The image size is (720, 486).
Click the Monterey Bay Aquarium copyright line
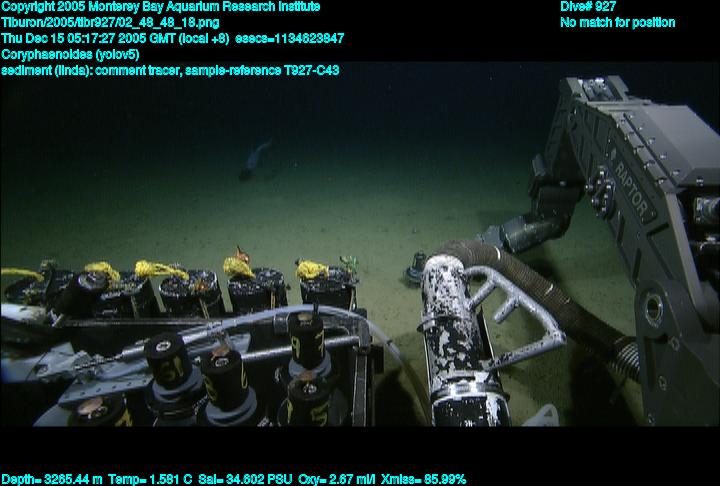160,6
